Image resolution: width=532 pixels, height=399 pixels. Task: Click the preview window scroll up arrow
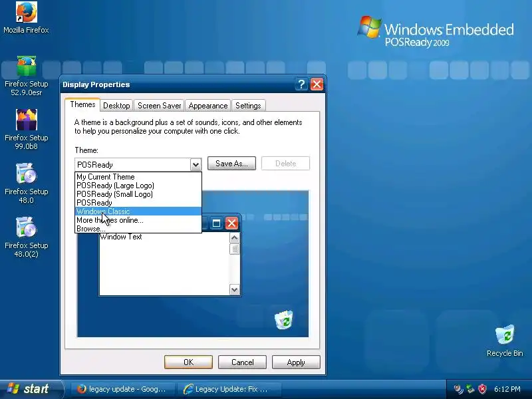pyautogui.click(x=235, y=238)
